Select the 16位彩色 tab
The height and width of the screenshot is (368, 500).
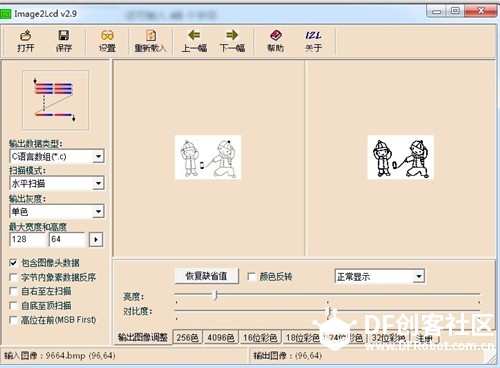(260, 337)
